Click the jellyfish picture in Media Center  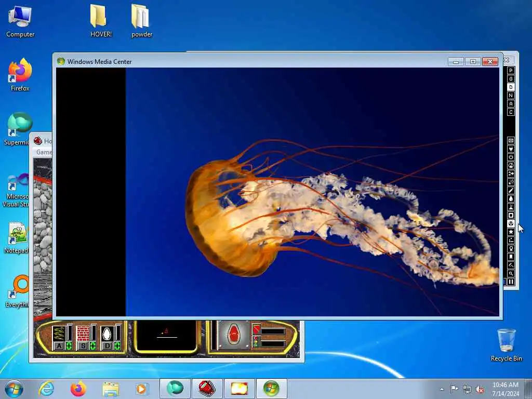(x=312, y=192)
